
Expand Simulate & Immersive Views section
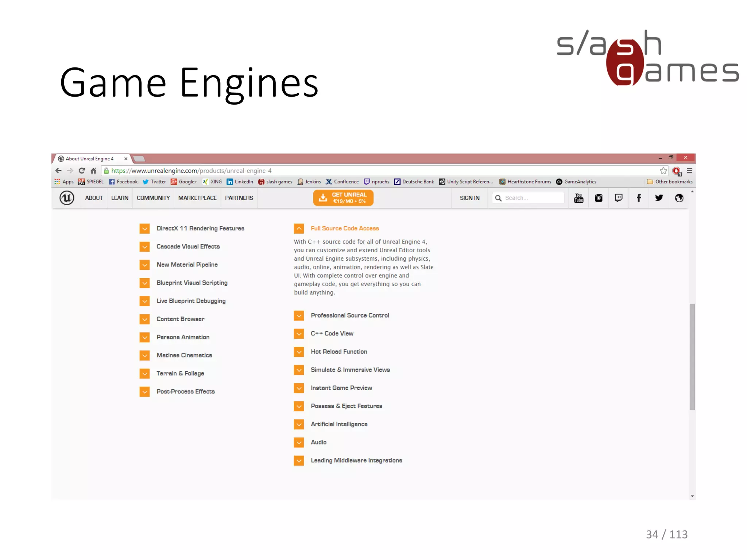click(299, 370)
